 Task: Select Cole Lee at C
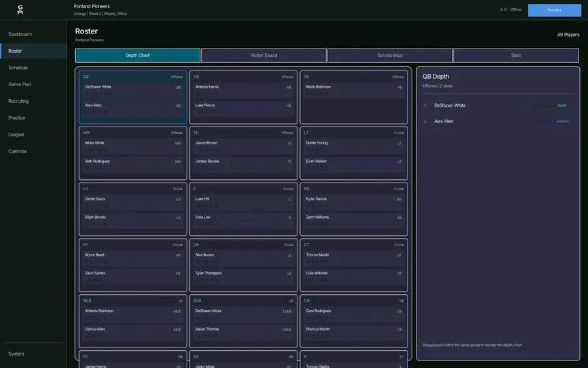[243, 220]
